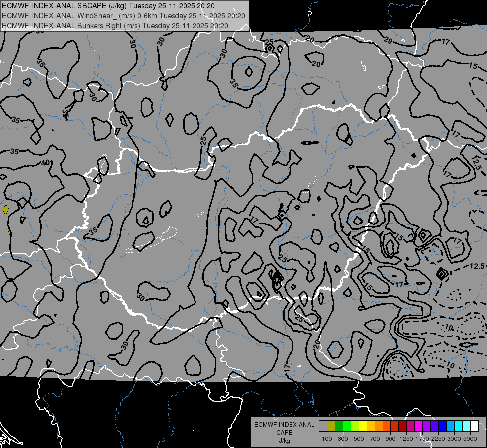Click the legend value 5000
The image size is (487, 448).
pos(470,439)
